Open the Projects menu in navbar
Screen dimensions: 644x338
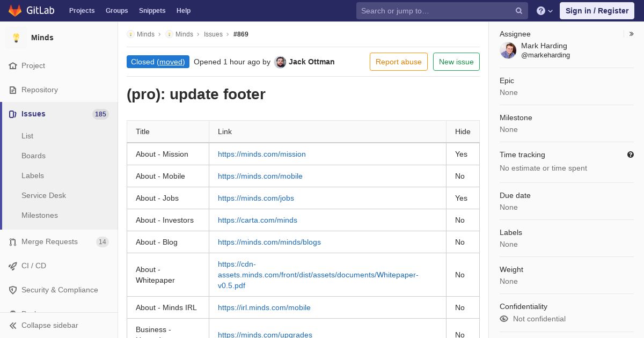[x=82, y=11]
